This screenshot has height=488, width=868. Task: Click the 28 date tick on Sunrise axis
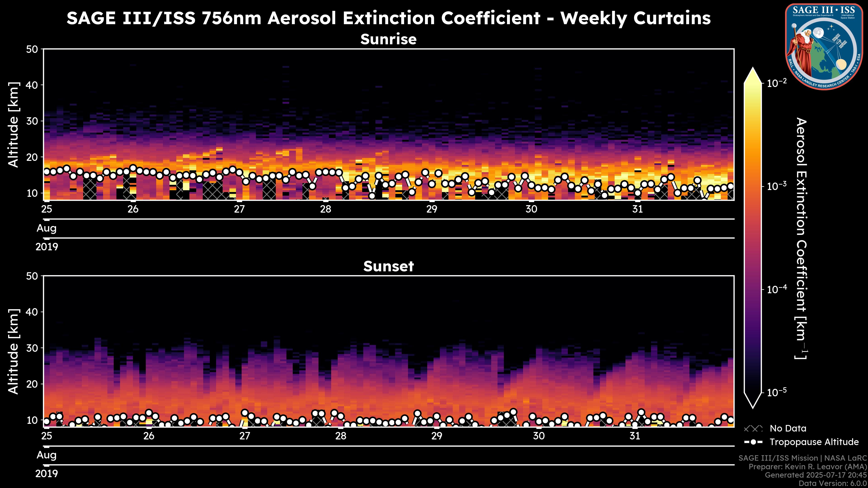click(x=325, y=209)
